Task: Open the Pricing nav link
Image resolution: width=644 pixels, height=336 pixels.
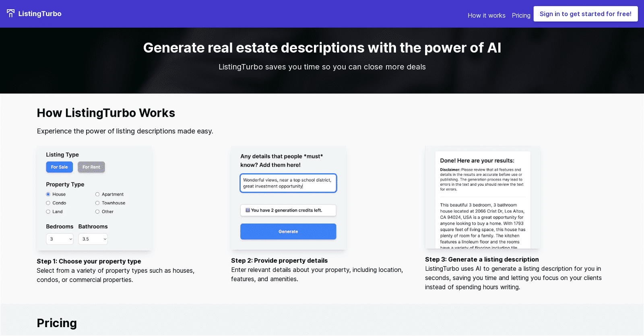Action: (x=521, y=15)
